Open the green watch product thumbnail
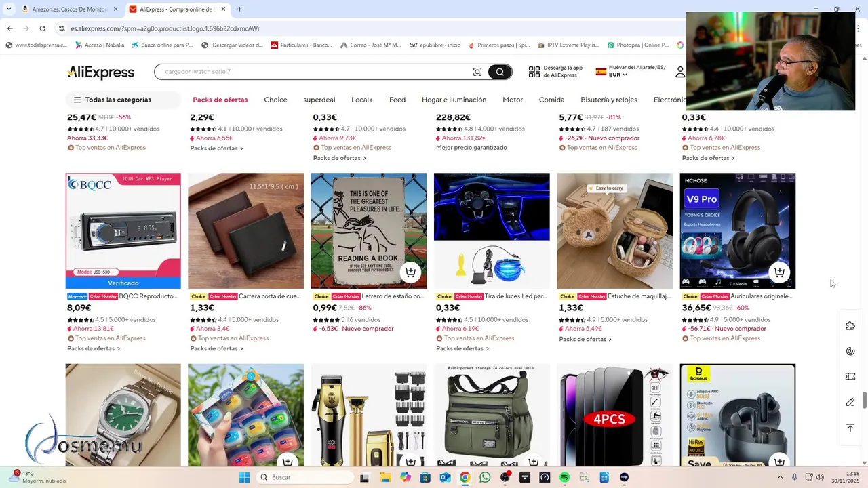The width and height of the screenshot is (868, 488). 123,415
